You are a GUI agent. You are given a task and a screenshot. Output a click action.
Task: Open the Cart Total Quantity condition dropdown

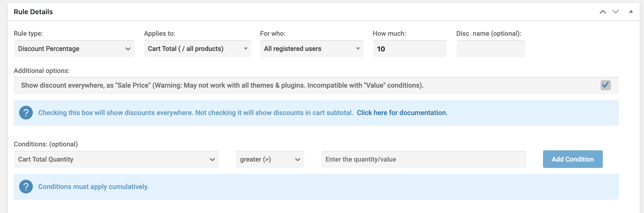click(116, 159)
